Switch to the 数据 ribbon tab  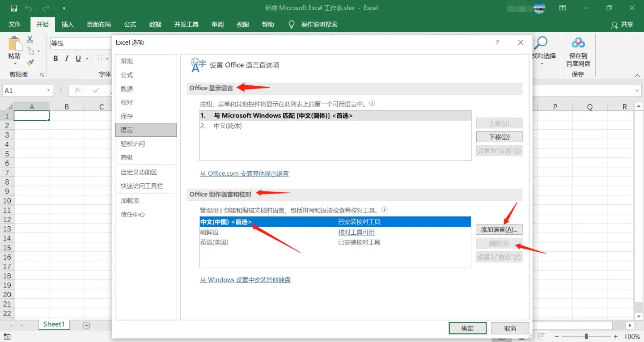point(155,25)
